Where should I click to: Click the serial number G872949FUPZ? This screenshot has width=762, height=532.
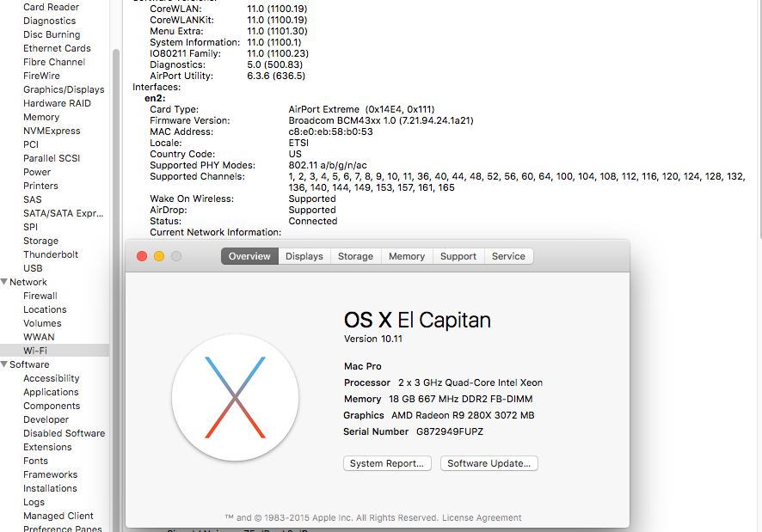[x=450, y=431]
